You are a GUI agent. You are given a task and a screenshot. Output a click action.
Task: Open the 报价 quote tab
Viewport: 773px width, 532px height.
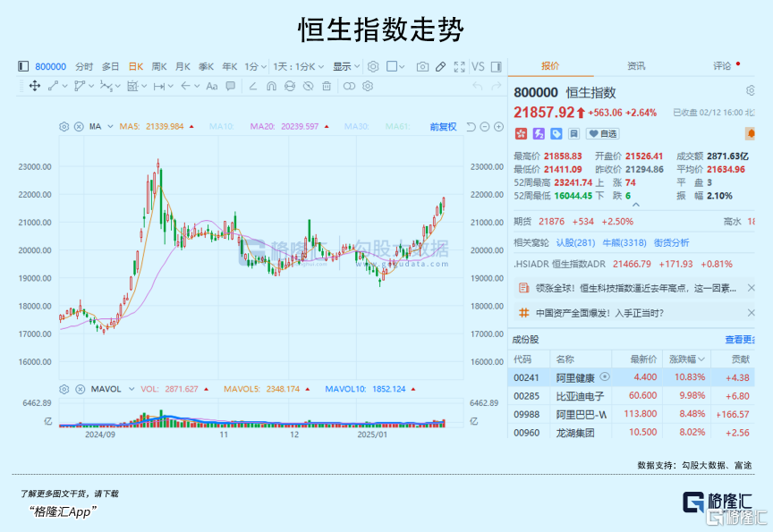click(550, 66)
